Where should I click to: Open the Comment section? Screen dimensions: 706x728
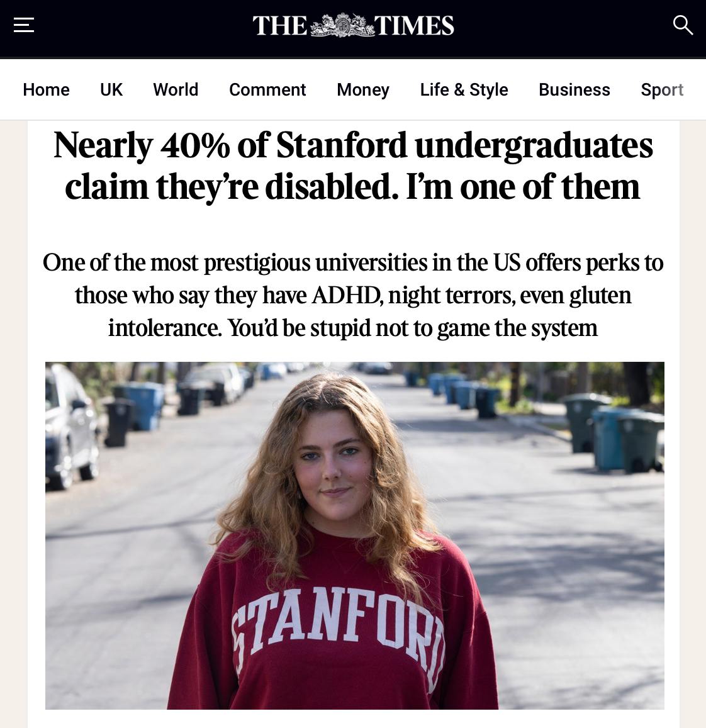tap(267, 90)
